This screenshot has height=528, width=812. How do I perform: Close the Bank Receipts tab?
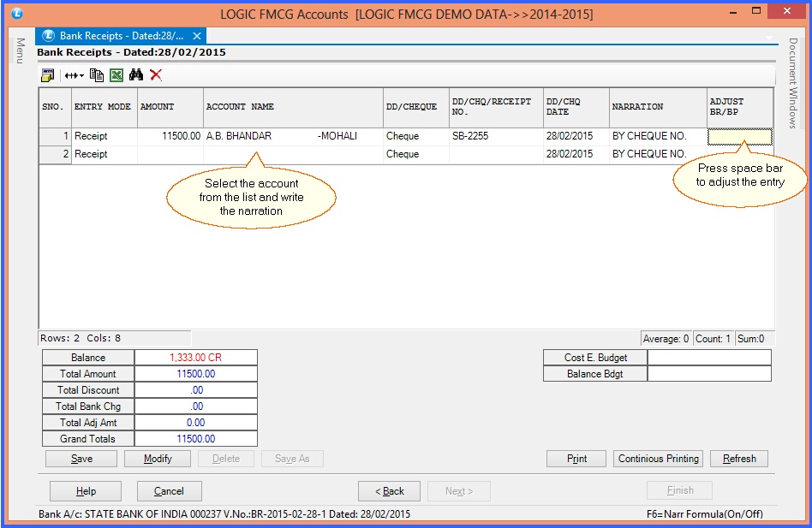(x=198, y=37)
